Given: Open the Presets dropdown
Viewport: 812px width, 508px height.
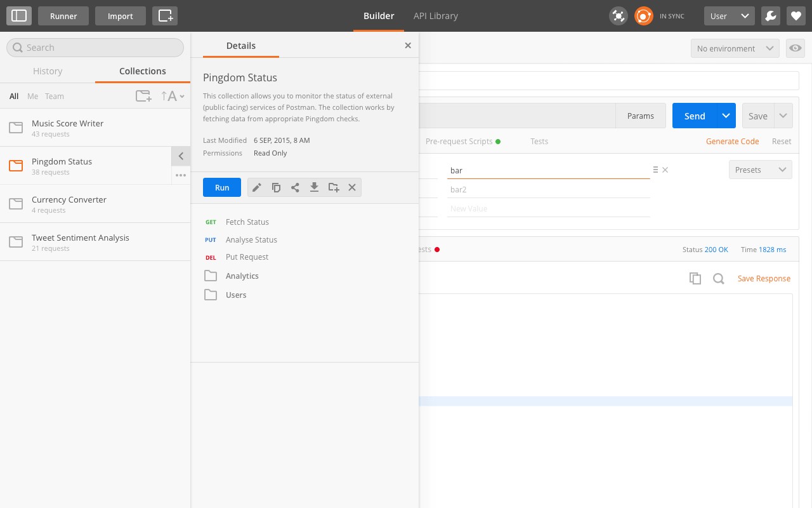Looking at the screenshot, I should 760,170.
